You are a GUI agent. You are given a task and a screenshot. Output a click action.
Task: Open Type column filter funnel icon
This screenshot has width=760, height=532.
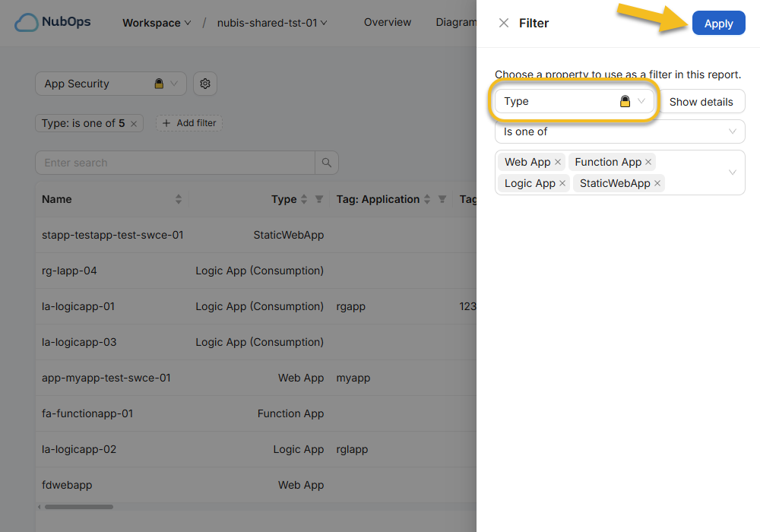point(319,199)
